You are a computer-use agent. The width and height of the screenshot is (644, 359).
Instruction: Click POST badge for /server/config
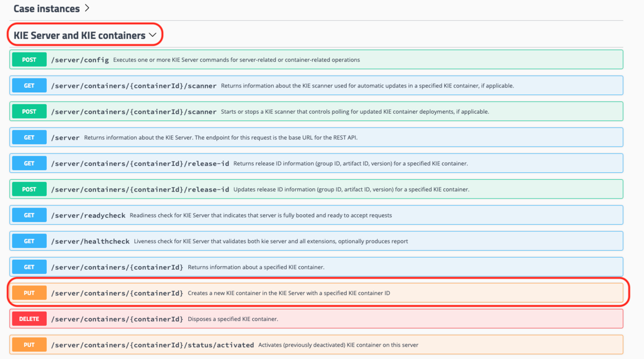[29, 60]
